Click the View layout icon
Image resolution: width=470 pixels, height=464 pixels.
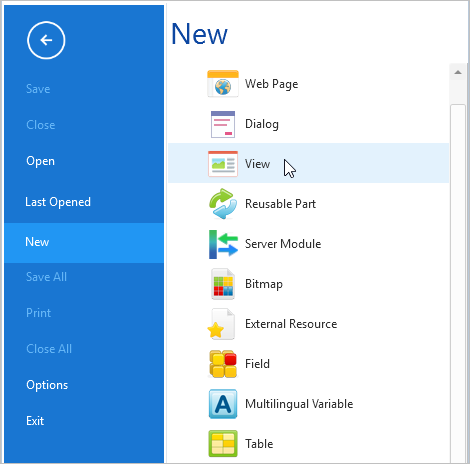coord(223,164)
